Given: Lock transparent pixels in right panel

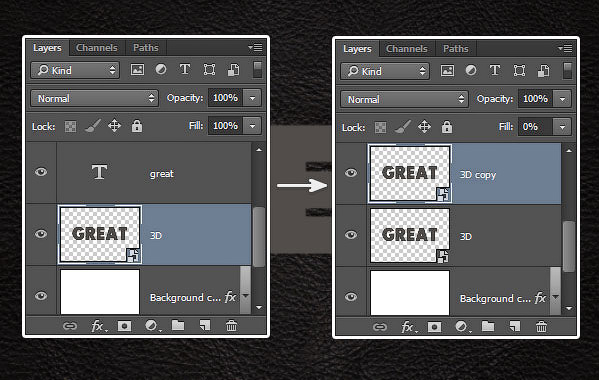Looking at the screenshot, I should [x=380, y=128].
